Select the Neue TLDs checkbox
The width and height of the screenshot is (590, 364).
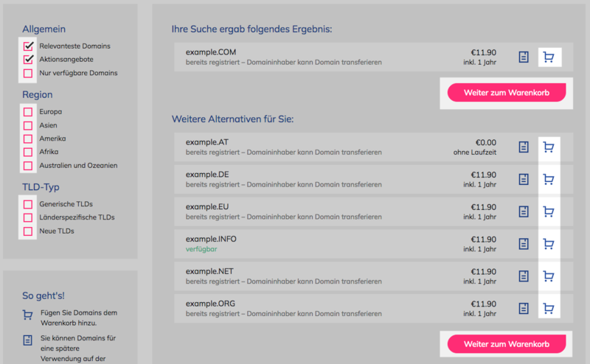28,231
